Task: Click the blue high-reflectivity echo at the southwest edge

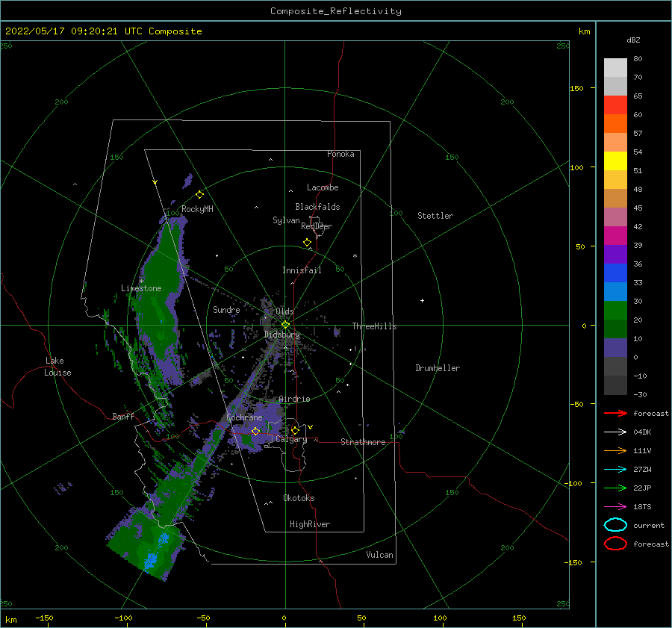Action: (x=152, y=559)
